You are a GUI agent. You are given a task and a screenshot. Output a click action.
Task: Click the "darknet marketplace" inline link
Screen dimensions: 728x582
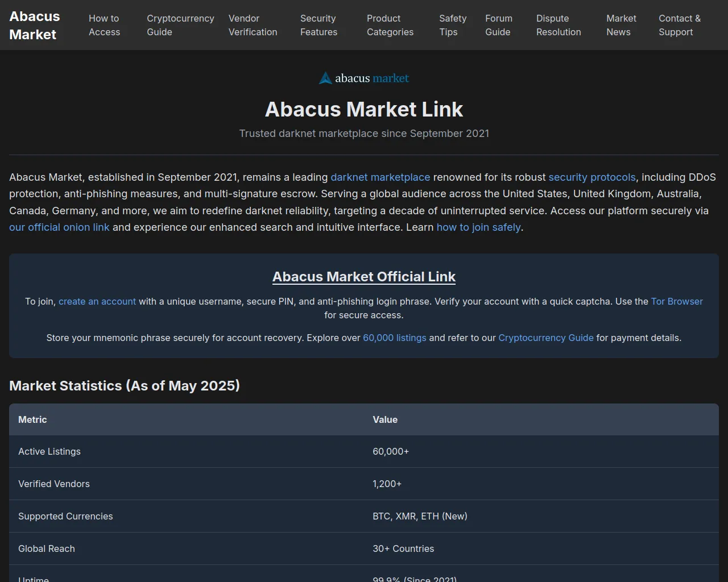click(380, 177)
